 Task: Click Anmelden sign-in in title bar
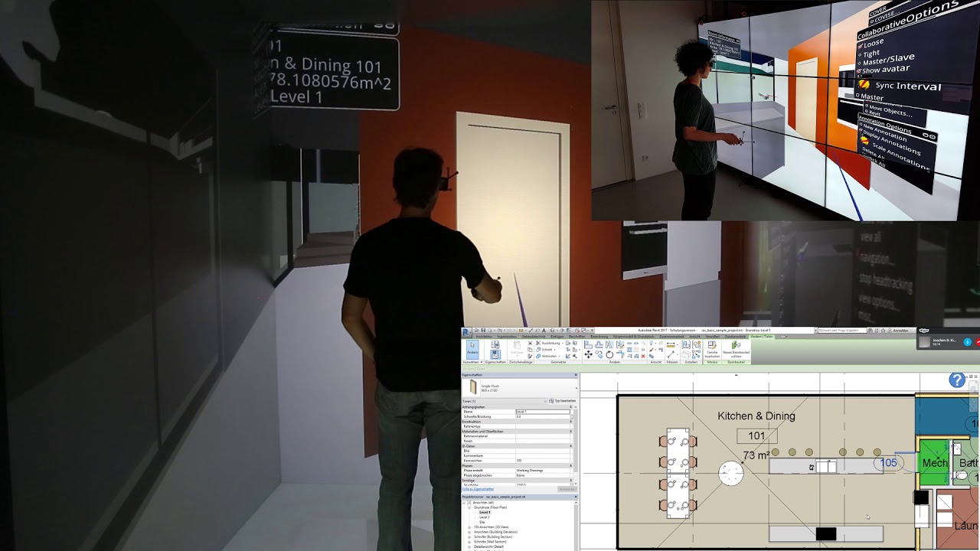tap(900, 331)
